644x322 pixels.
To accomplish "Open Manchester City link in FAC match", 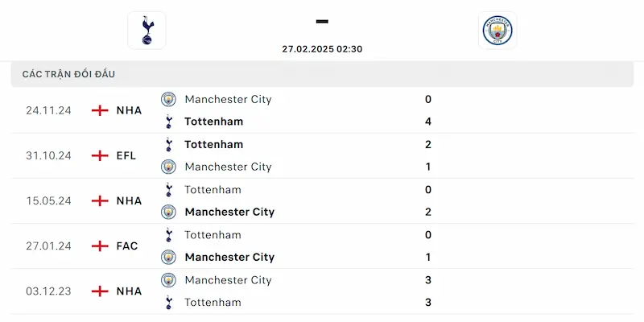I will (x=229, y=257).
